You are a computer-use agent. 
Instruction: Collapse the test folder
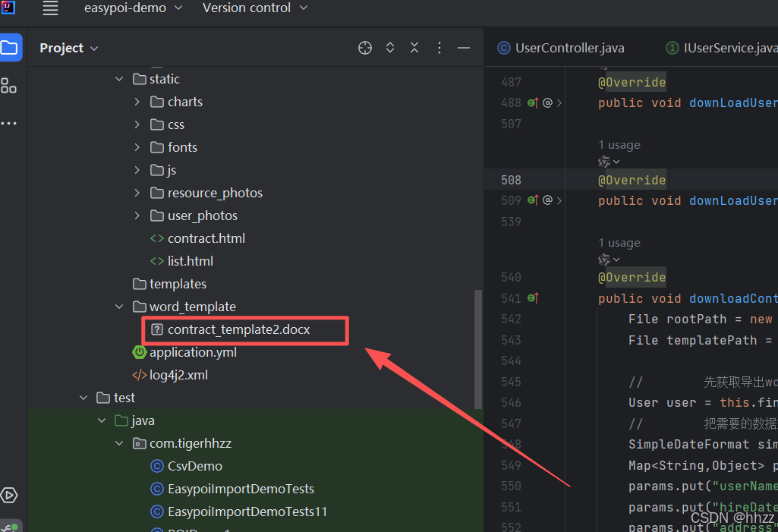click(x=83, y=398)
